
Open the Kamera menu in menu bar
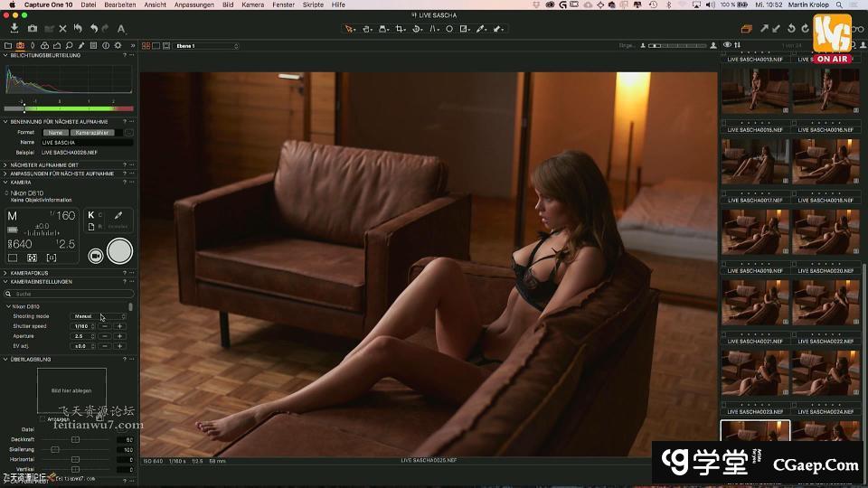click(x=253, y=5)
